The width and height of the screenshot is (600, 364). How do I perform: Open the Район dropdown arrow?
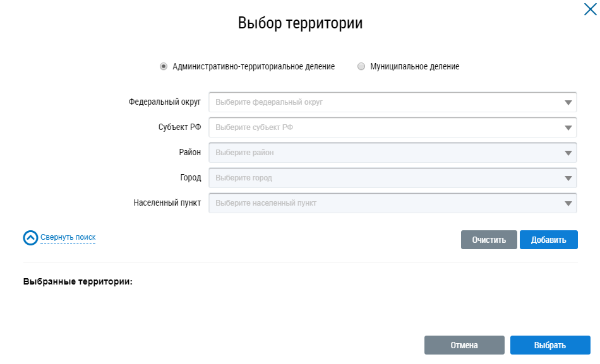tap(568, 153)
